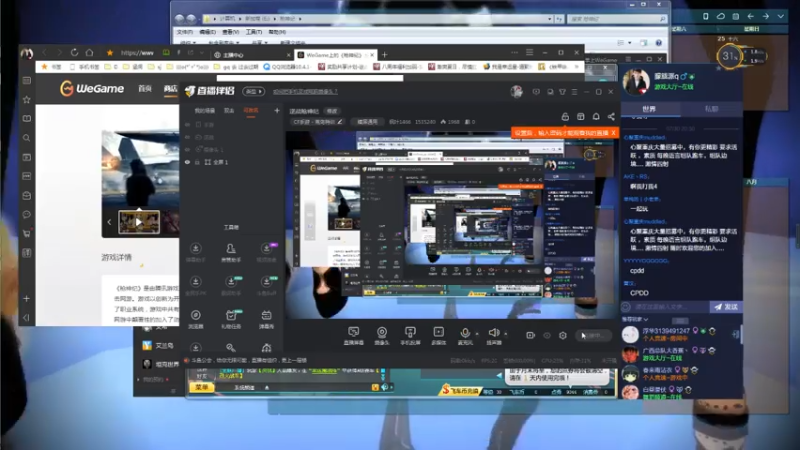This screenshot has height=450, width=800.
Task: Open Explorer 查看(V) menu
Action: [231, 32]
